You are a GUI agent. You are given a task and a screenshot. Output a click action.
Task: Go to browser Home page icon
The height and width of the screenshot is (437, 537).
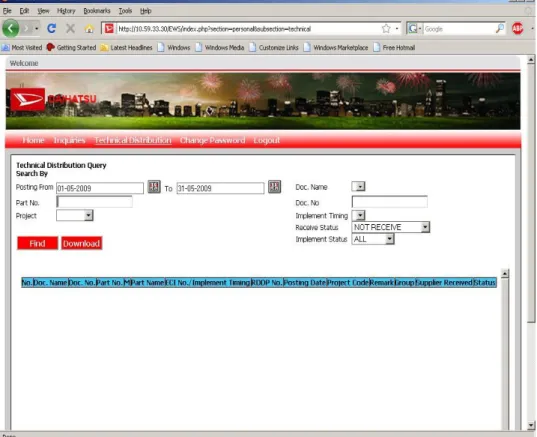(89, 29)
